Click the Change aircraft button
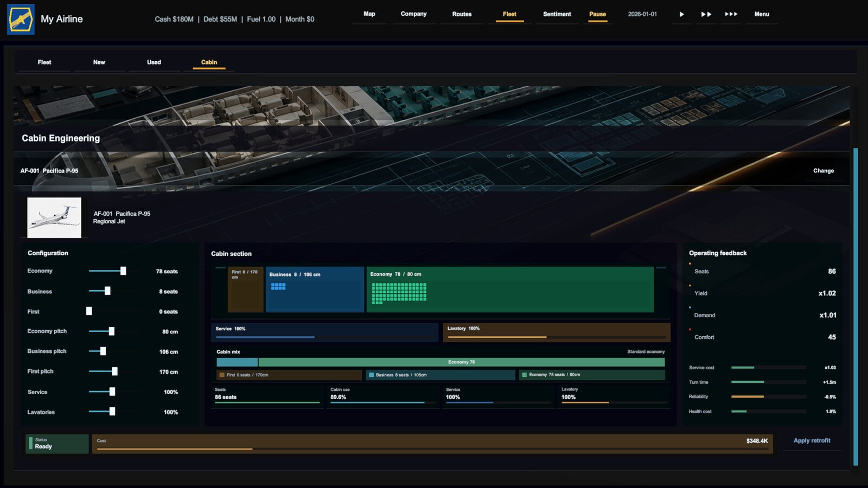Screen dimensions: 868x488 [x=823, y=171]
